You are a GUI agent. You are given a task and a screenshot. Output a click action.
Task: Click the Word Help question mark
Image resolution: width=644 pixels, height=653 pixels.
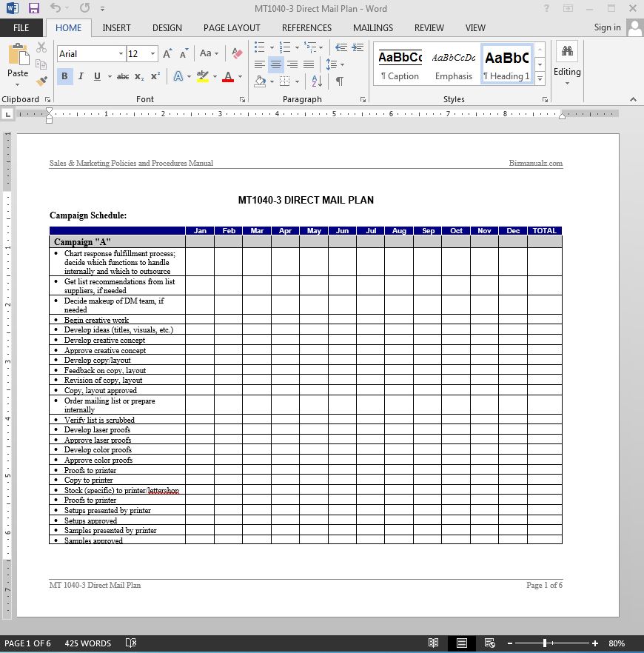pyautogui.click(x=546, y=8)
